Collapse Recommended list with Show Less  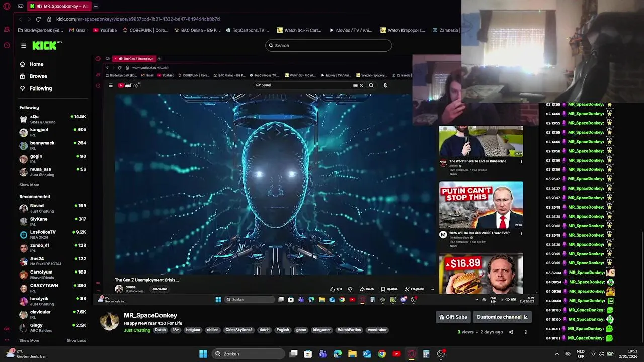(x=76, y=340)
